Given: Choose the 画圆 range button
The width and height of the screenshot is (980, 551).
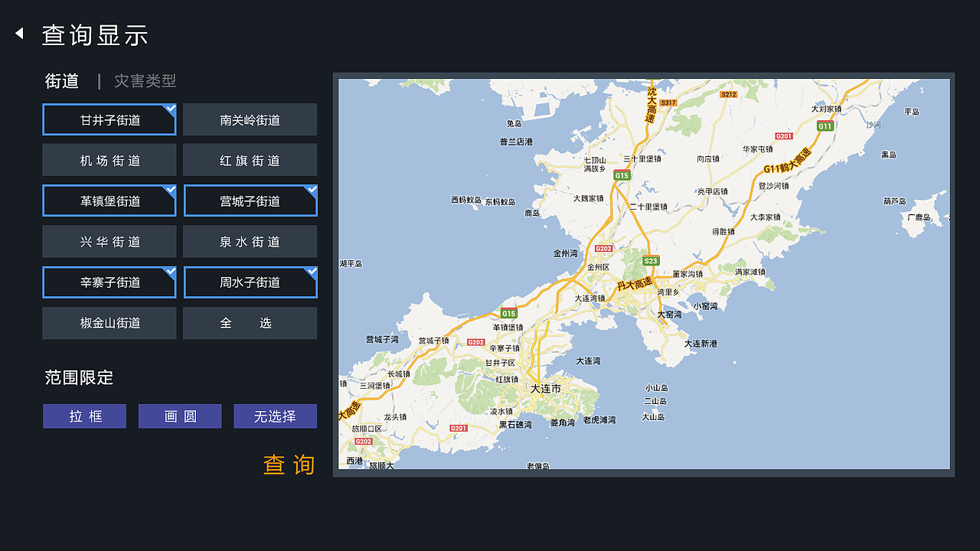Looking at the screenshot, I should pyautogui.click(x=180, y=416).
